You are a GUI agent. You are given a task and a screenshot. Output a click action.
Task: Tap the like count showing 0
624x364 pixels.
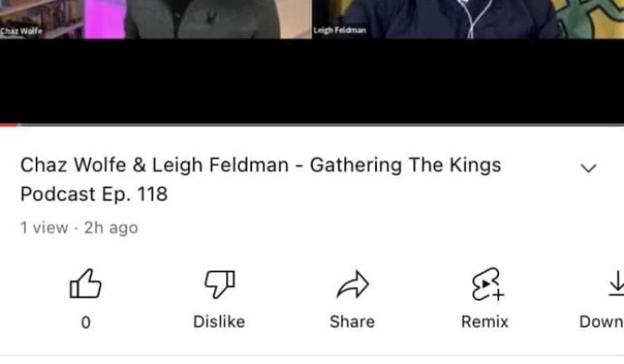[x=86, y=322]
